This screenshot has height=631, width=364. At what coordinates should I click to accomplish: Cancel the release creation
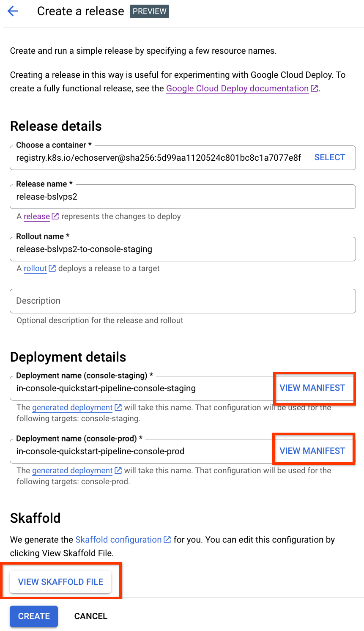point(90,616)
